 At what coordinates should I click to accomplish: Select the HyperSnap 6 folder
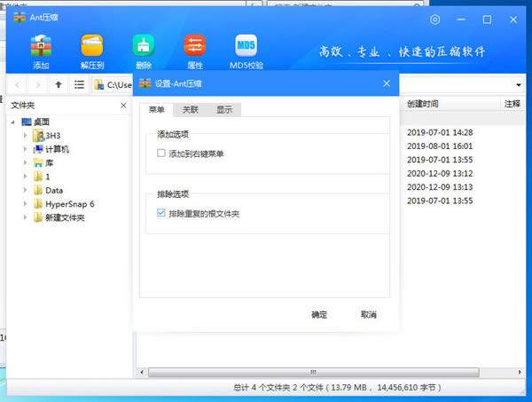pyautogui.click(x=69, y=203)
